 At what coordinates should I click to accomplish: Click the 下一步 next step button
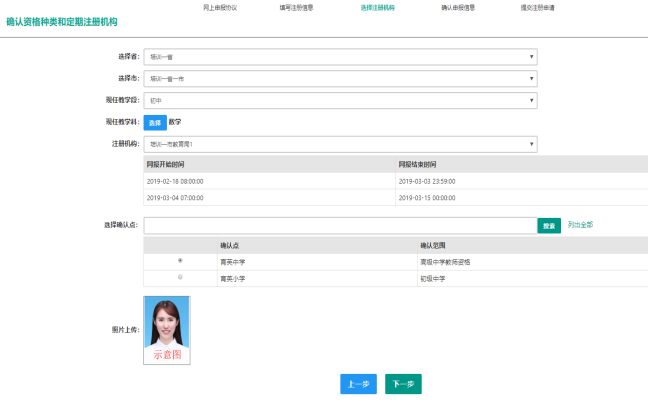(x=404, y=384)
